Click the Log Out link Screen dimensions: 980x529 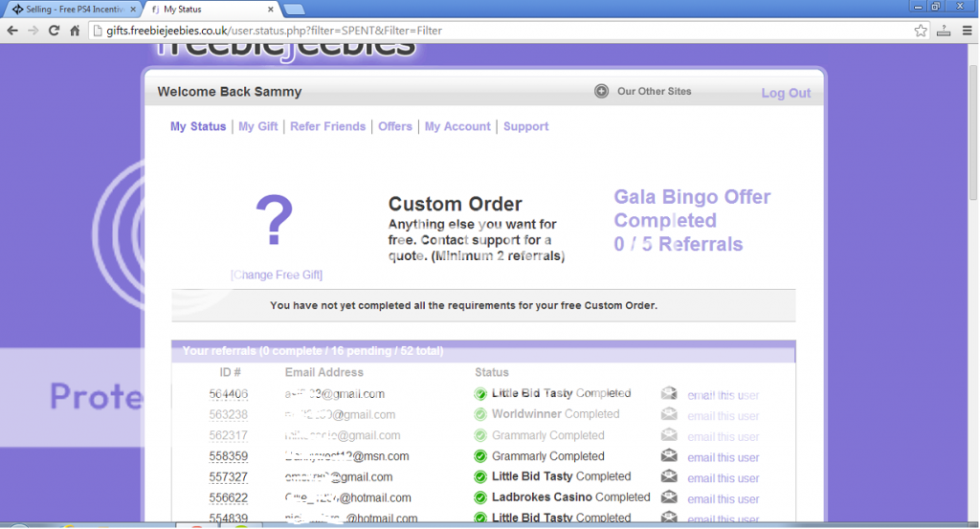coord(786,93)
